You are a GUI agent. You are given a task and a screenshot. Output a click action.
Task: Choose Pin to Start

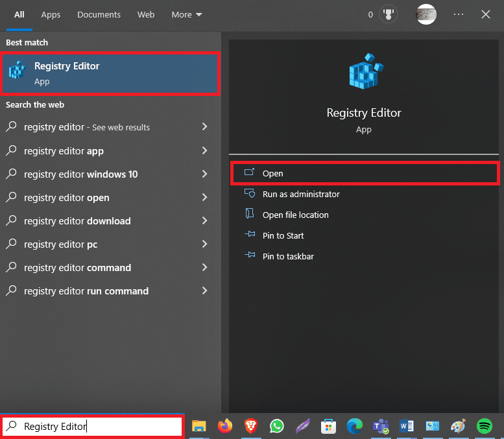pyautogui.click(x=283, y=235)
